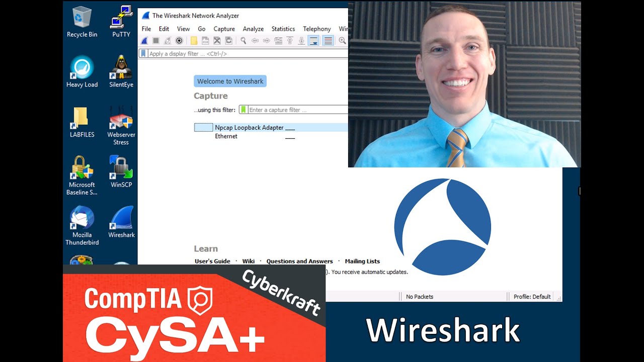Click the Enter a capture filter field
Viewport: 644px width, 362px height.
point(297,110)
